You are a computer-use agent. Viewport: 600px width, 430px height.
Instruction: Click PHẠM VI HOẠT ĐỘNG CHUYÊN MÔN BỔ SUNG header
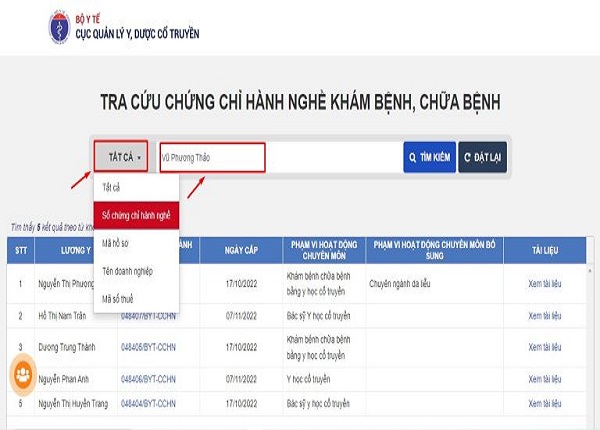point(434,251)
